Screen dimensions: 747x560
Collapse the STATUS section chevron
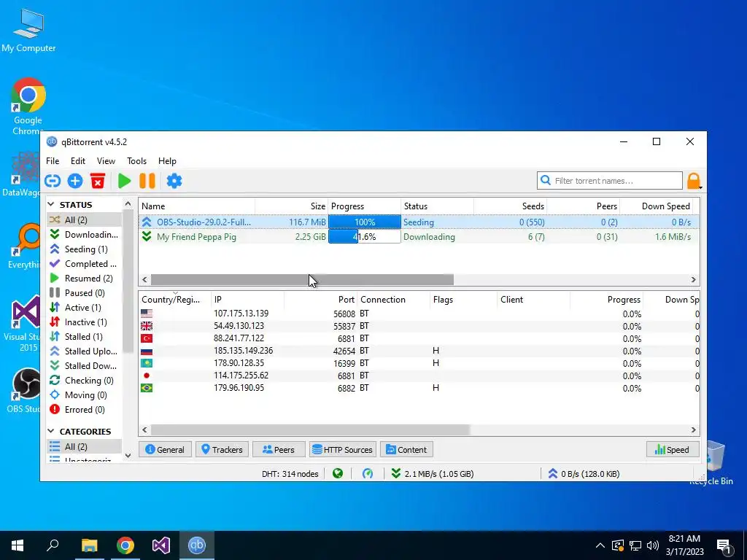[51, 205]
